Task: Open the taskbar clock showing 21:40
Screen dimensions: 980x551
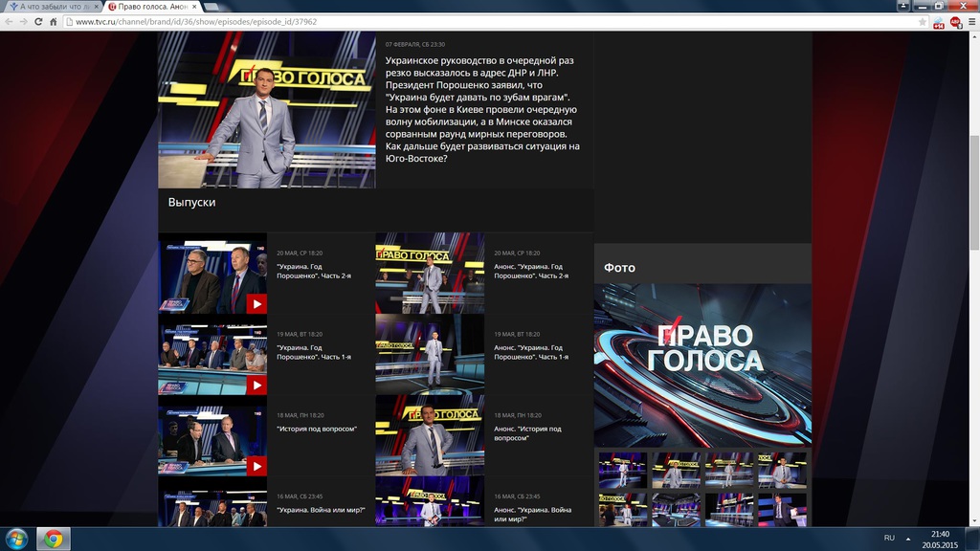Action: [x=940, y=540]
